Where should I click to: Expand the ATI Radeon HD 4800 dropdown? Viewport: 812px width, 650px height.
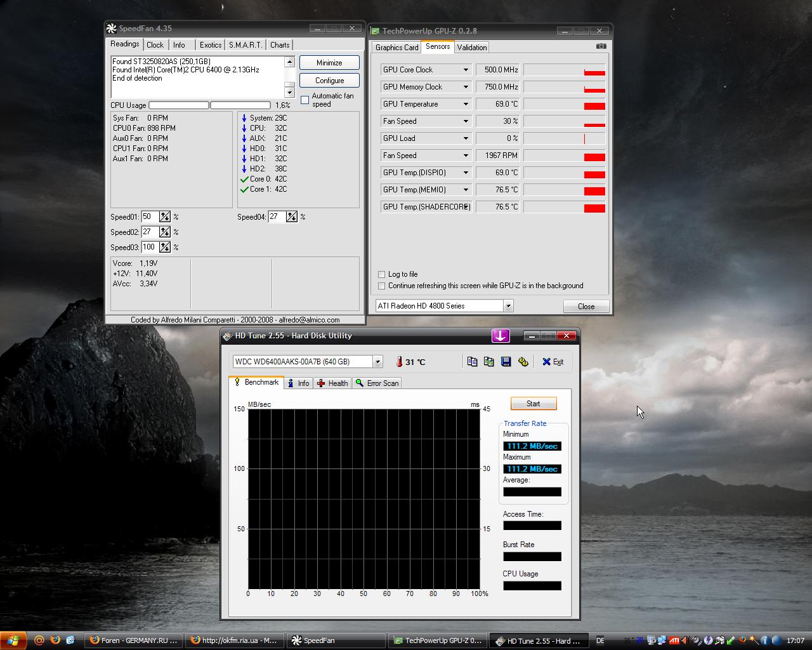click(x=508, y=306)
